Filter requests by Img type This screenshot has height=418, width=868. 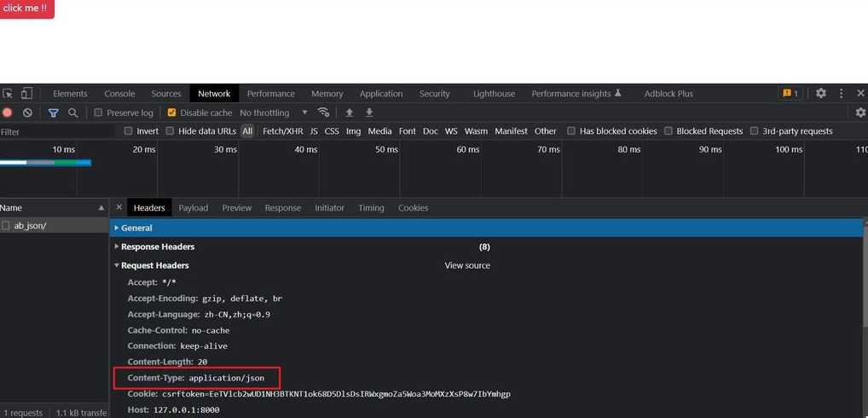tap(353, 131)
